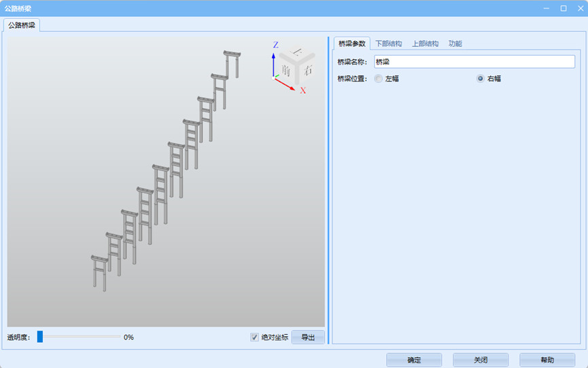
Task: Click the 帮助 button
Action: (547, 360)
